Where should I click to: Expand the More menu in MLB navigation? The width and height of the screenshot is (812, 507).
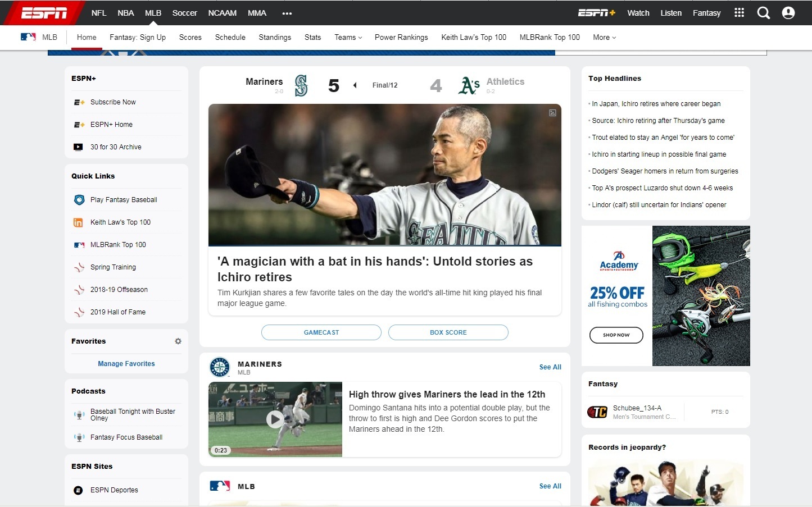(604, 38)
